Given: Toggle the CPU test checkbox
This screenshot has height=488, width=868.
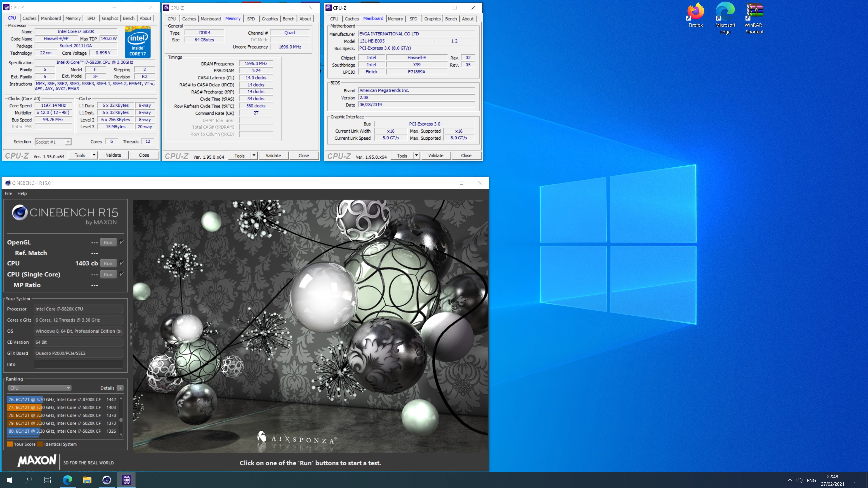Looking at the screenshot, I should point(122,263).
